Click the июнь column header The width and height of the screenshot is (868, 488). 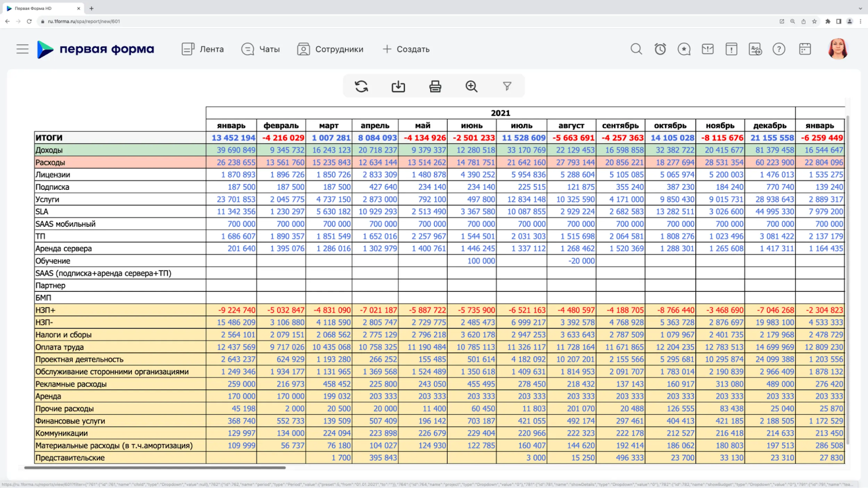point(471,125)
